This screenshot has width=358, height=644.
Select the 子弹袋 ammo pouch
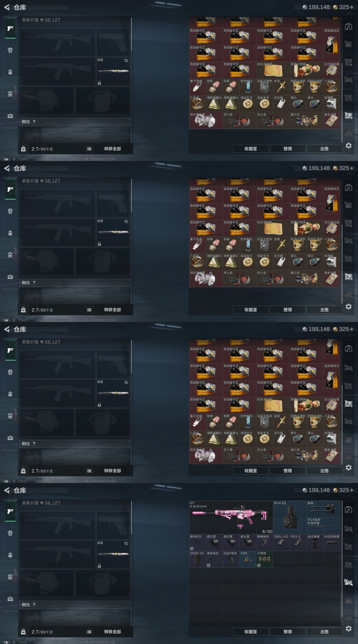click(265, 559)
